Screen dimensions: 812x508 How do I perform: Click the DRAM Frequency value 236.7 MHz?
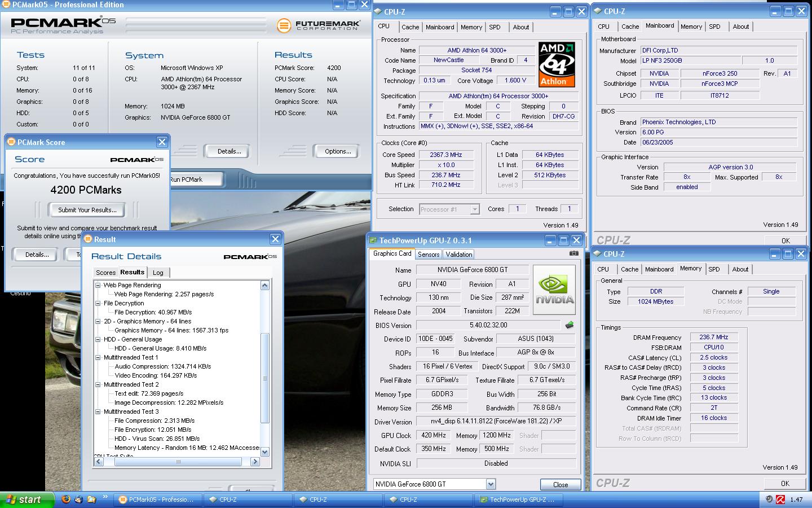(x=714, y=337)
